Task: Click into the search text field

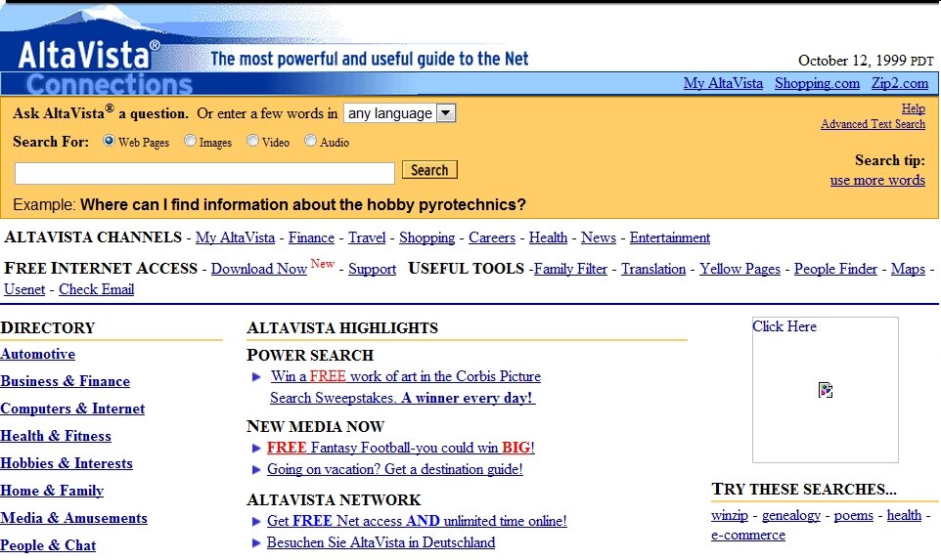Action: 204,173
